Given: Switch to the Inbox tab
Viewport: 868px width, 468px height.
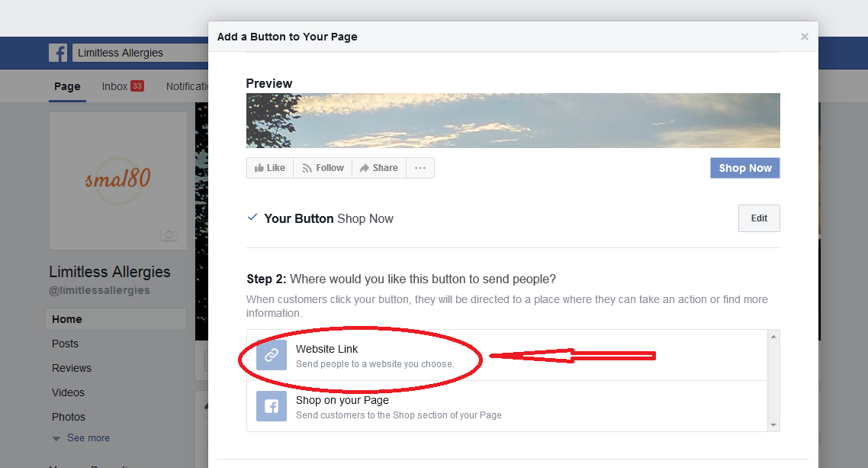Looking at the screenshot, I should coord(115,86).
